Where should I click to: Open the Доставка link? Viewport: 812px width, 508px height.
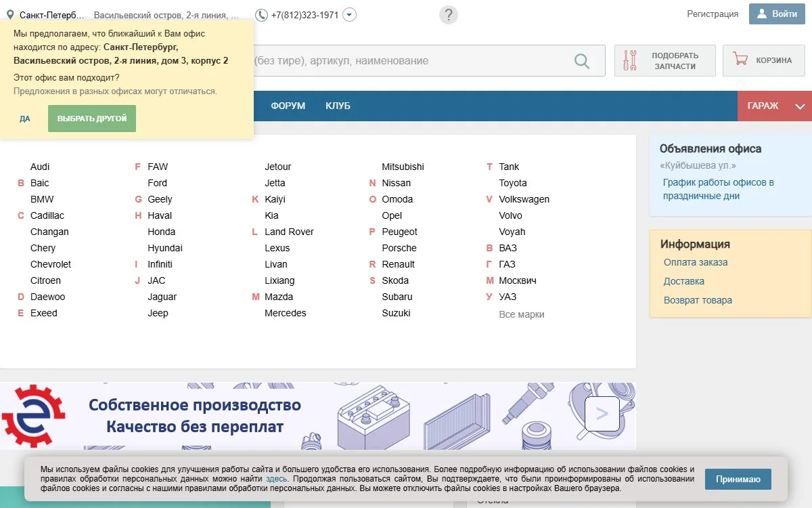684,281
